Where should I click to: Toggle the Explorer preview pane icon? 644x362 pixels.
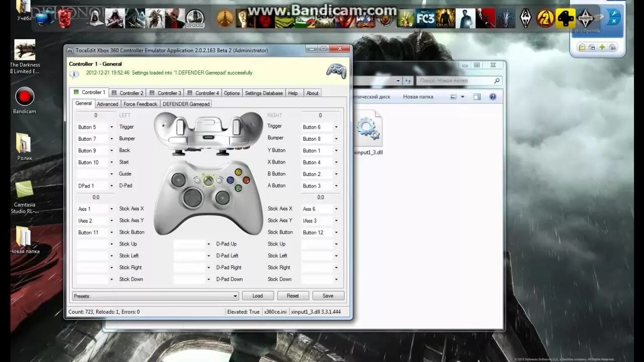click(x=477, y=97)
